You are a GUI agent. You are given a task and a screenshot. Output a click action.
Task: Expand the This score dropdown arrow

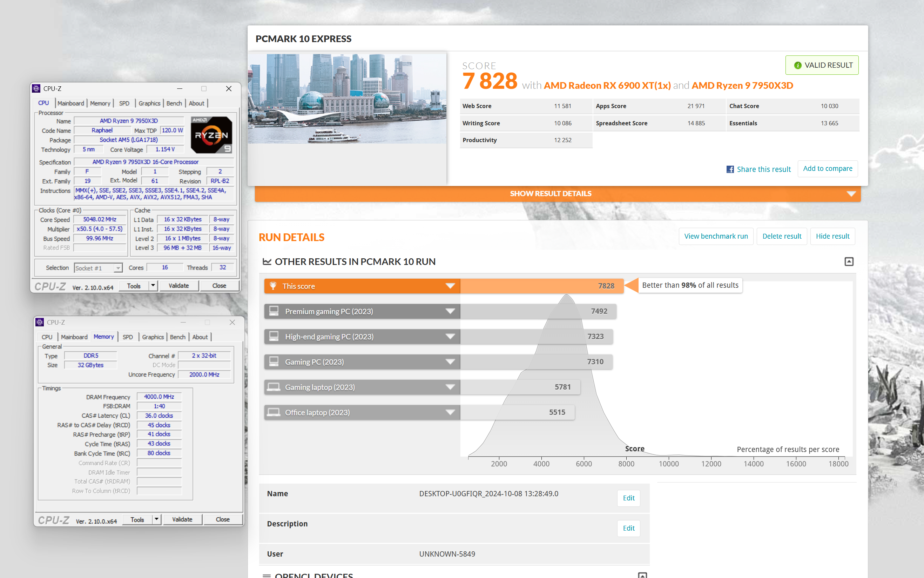[x=450, y=286]
